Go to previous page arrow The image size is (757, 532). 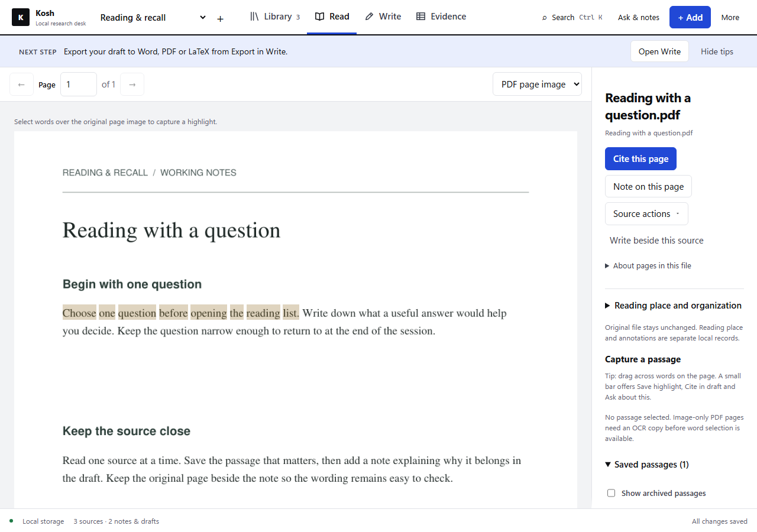[21, 85]
